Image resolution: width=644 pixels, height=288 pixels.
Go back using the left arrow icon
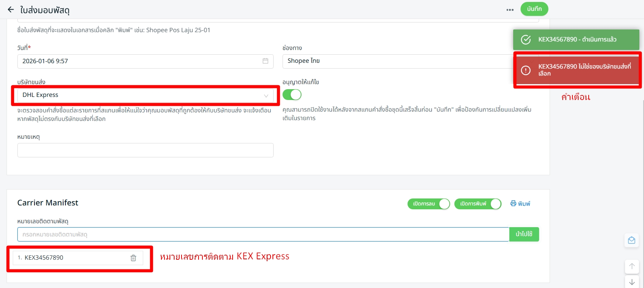click(x=11, y=10)
